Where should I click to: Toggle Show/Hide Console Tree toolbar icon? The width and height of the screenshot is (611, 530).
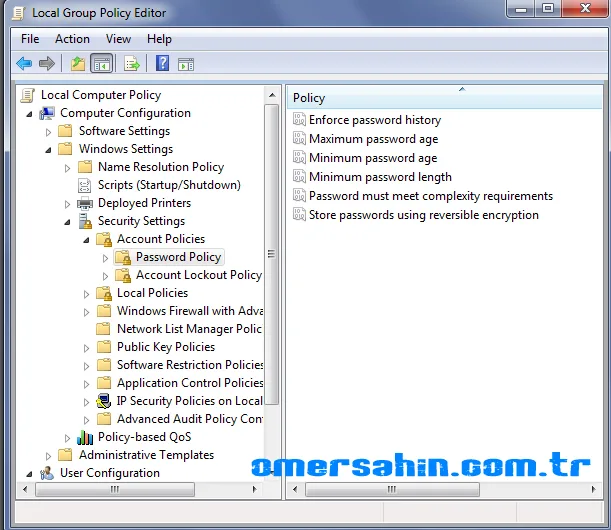click(102, 64)
